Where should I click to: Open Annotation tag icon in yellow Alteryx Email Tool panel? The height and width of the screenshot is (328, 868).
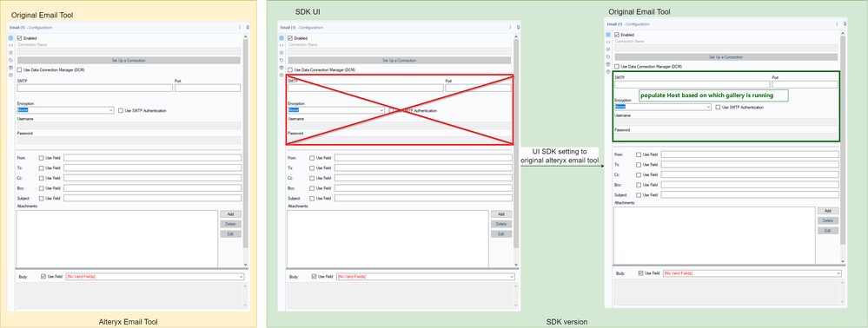pos(10,60)
